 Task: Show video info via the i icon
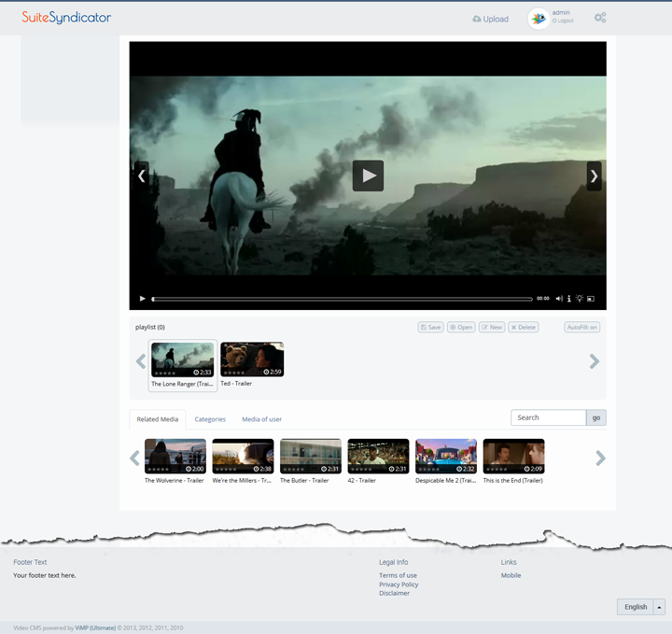pos(569,299)
